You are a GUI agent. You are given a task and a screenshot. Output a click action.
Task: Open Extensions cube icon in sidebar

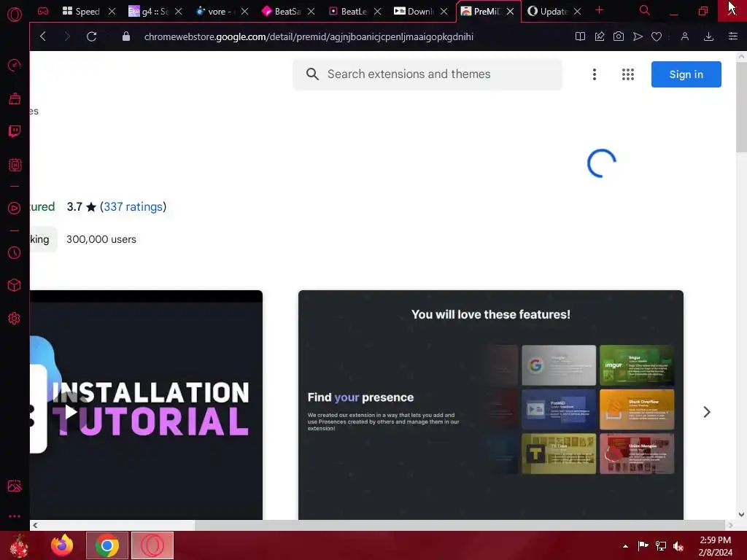coord(15,285)
